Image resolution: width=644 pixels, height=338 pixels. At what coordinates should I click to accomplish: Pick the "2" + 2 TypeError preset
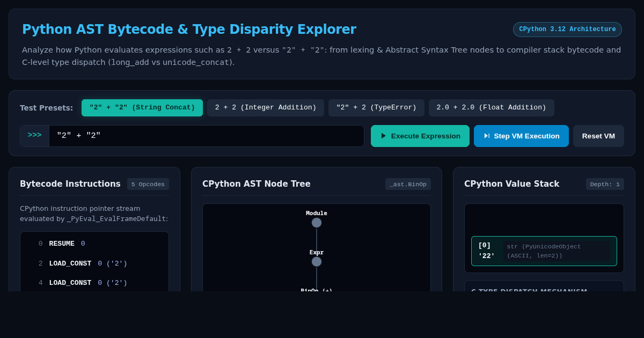[x=376, y=108]
